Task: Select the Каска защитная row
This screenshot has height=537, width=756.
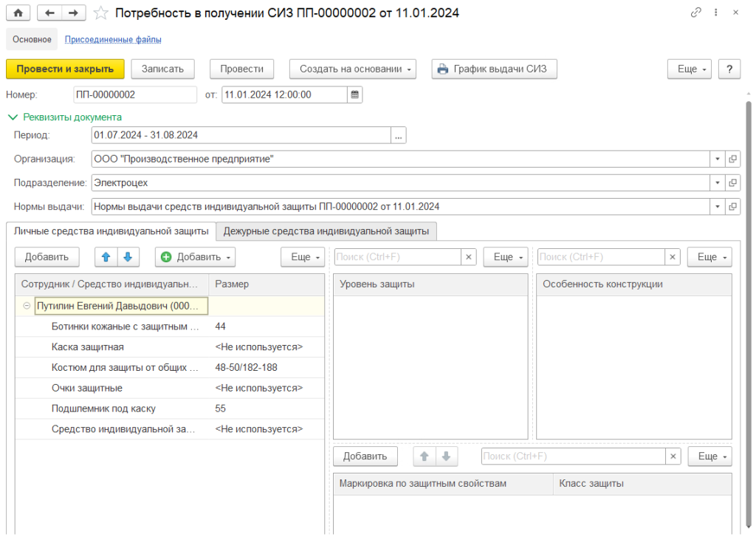Action: 88,347
